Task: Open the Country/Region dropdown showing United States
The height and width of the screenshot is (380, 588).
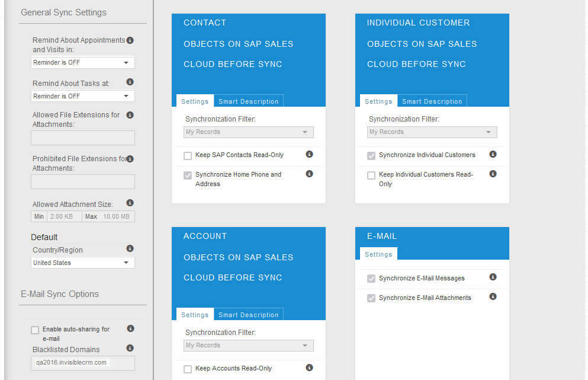Action: coord(82,262)
